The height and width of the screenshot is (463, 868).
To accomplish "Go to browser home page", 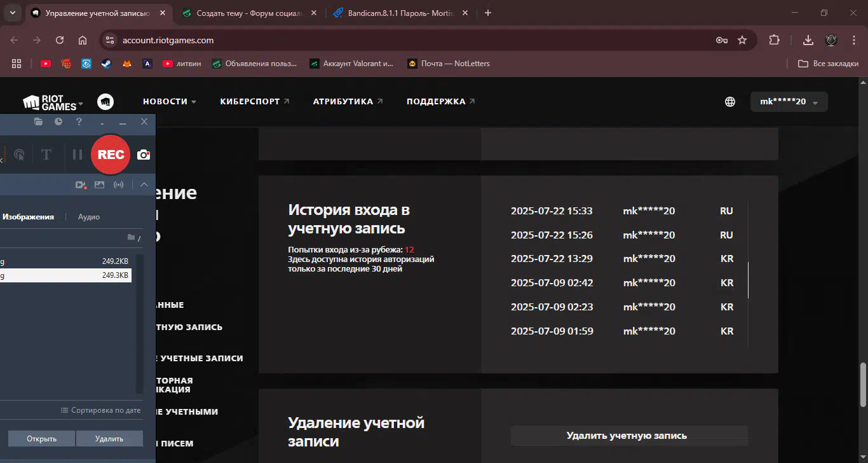I will [83, 40].
